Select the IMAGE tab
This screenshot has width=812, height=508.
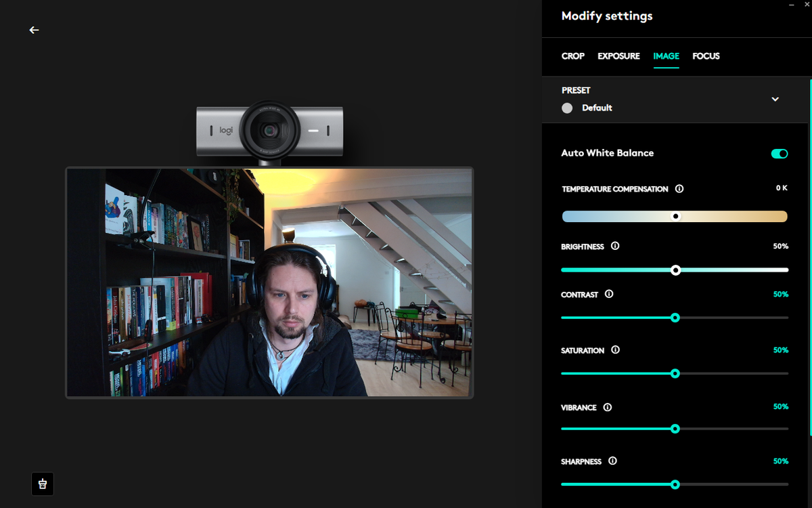[x=666, y=56]
